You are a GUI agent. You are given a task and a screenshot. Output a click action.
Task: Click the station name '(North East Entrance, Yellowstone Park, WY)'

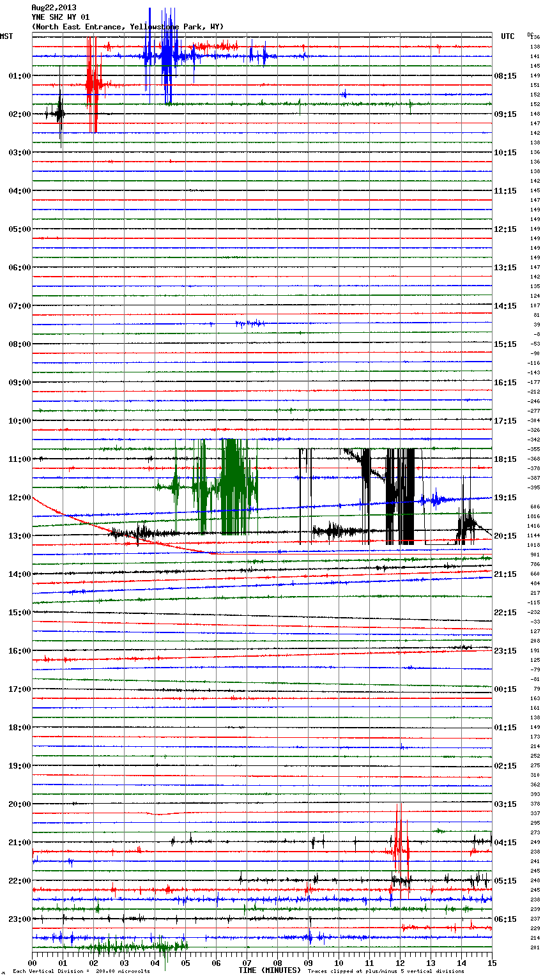[x=128, y=27]
